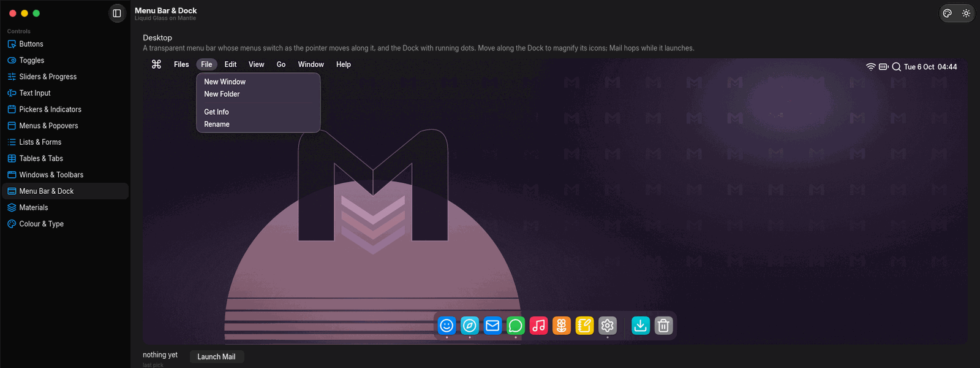Open the Finder smiley icon in the Dock
Image resolution: width=980 pixels, height=368 pixels.
tap(447, 326)
